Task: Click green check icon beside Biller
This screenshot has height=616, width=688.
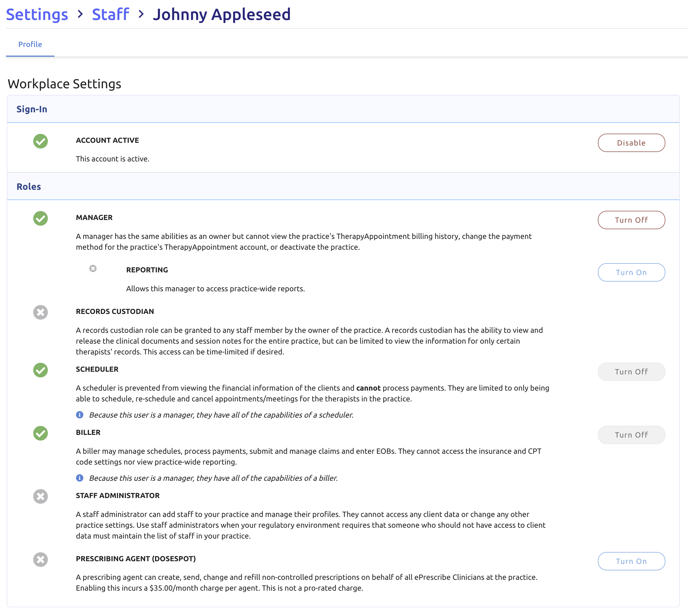Action: point(40,433)
